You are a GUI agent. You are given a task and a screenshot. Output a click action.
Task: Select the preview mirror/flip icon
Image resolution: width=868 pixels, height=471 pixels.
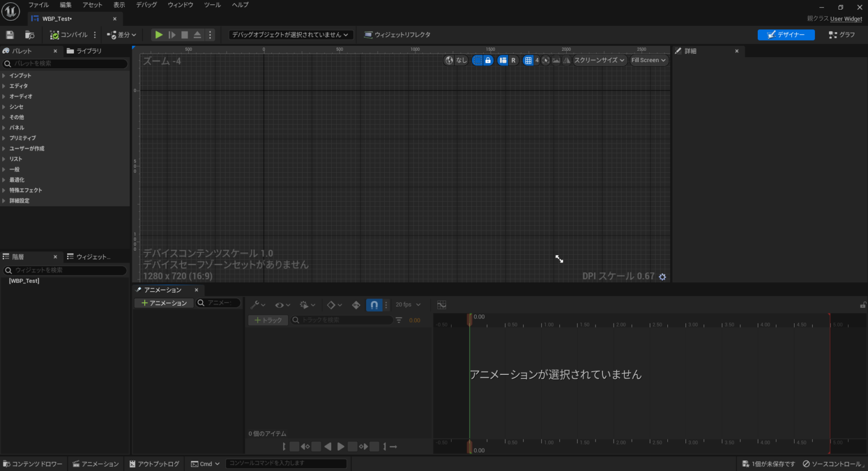pyautogui.click(x=566, y=60)
